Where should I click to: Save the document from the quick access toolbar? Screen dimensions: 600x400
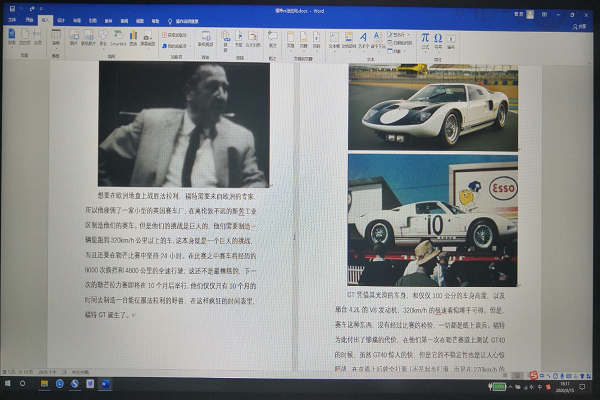click(12, 7)
